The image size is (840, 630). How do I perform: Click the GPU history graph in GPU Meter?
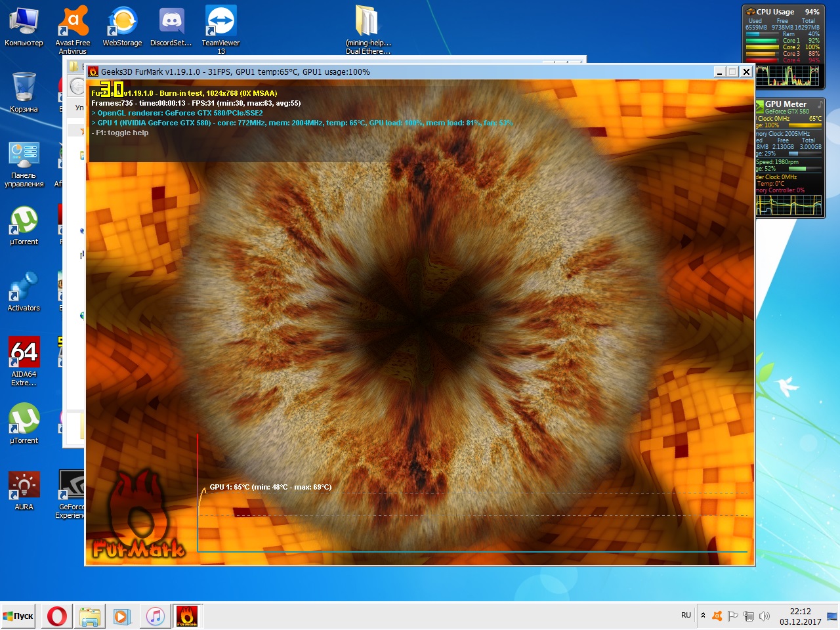coord(789,205)
